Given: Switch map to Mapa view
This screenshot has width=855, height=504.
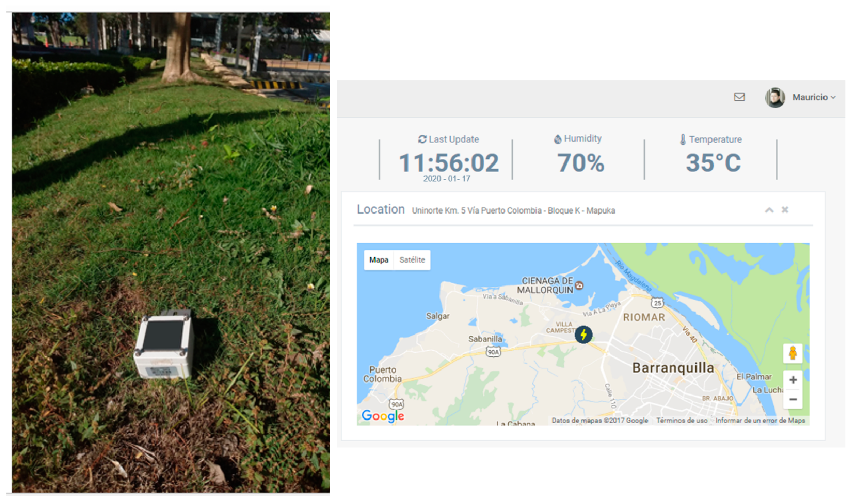Looking at the screenshot, I should [379, 260].
